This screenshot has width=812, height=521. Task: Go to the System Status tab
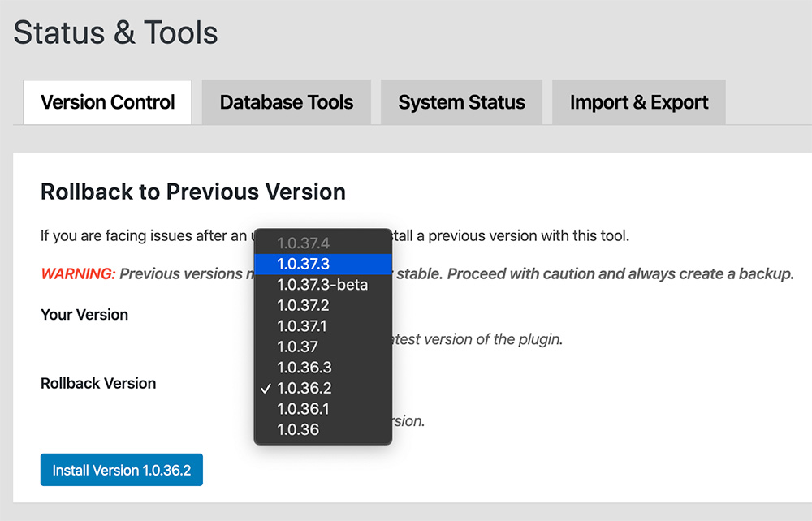(461, 102)
